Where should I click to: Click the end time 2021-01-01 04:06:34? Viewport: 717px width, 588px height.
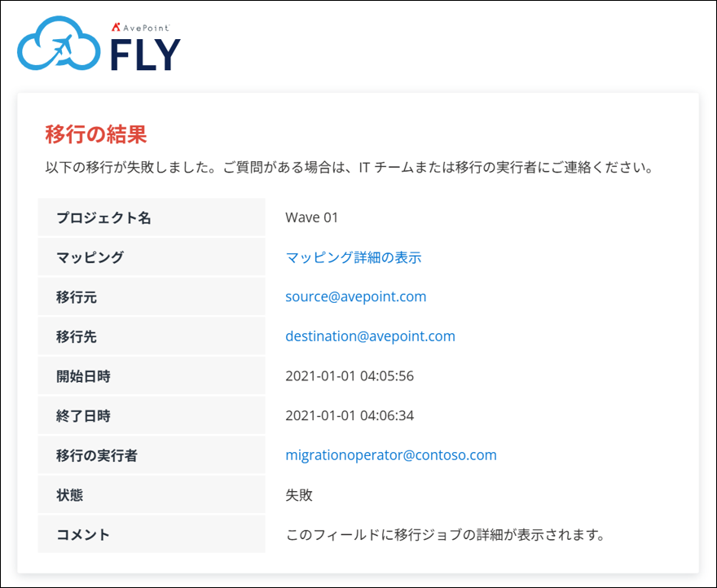coord(350,415)
